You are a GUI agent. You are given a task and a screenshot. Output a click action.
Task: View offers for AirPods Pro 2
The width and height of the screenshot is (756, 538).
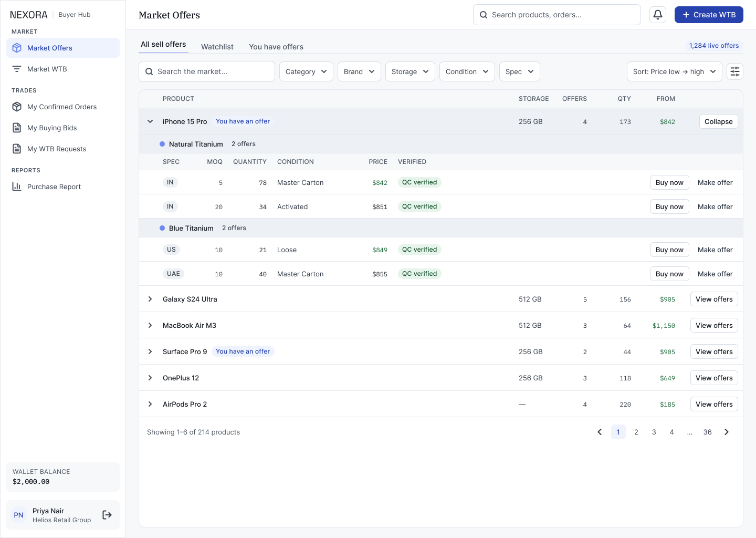[714, 404]
